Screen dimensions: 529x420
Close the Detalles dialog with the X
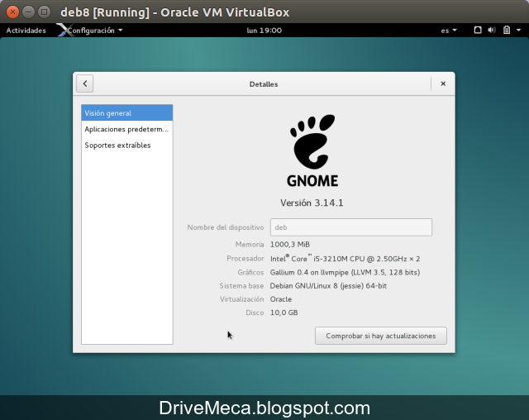tap(443, 84)
